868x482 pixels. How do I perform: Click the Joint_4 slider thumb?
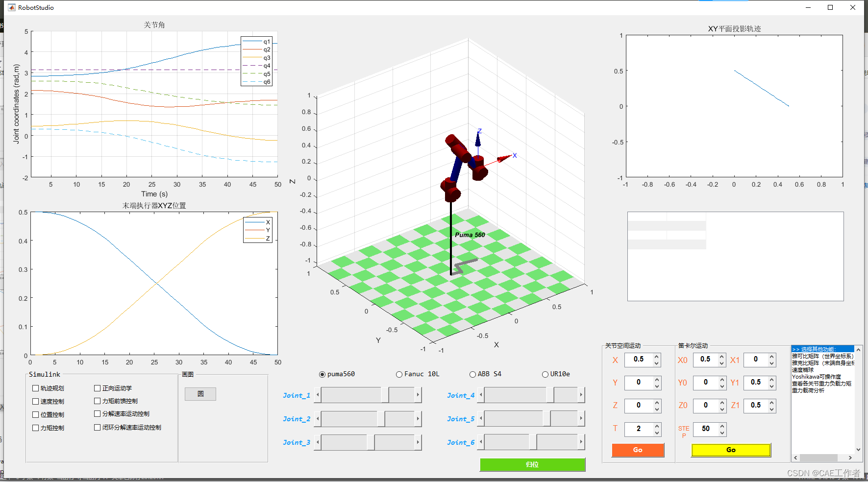tap(550, 395)
